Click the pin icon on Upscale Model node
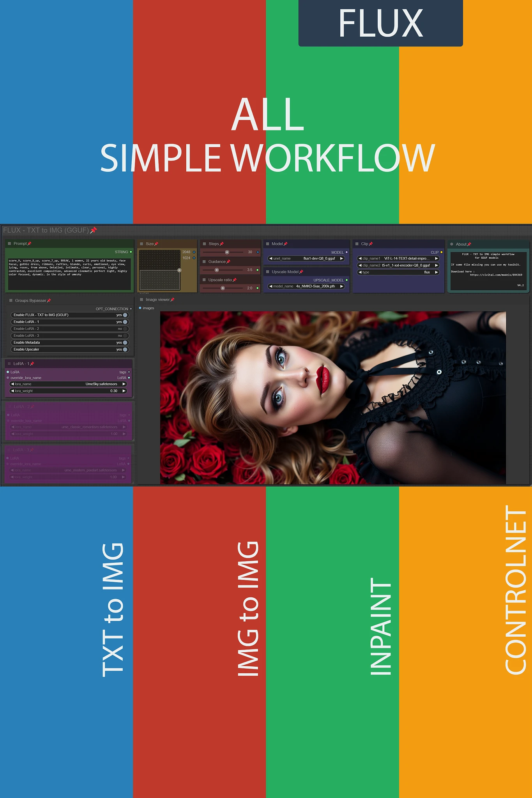Viewport: 532px width, 798px height. tap(301, 272)
